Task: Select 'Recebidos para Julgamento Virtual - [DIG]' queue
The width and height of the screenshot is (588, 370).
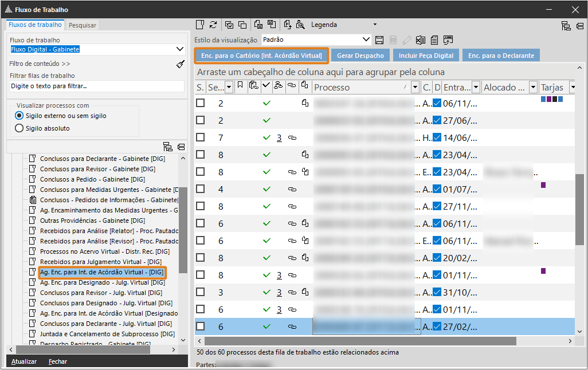Action: 101,262
